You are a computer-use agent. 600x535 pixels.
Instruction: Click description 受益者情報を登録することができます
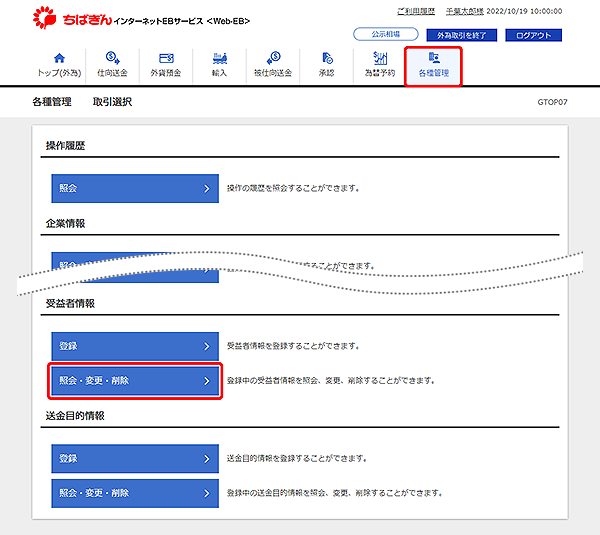tap(293, 346)
